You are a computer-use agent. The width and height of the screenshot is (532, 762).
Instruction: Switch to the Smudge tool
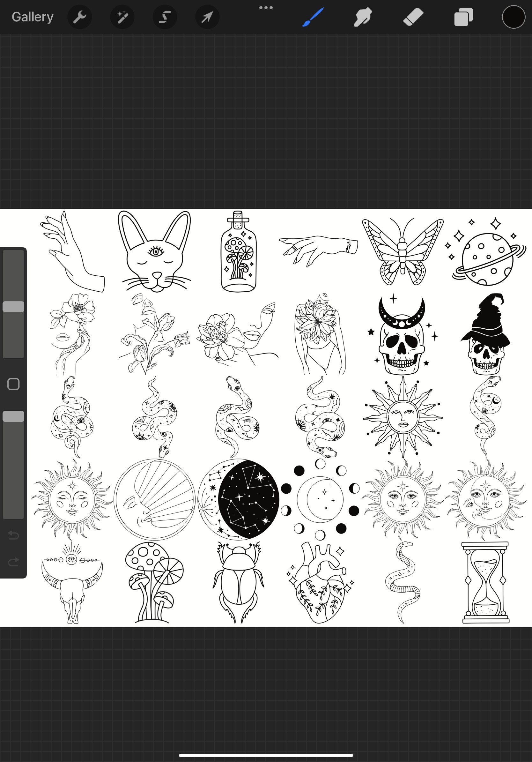362,17
